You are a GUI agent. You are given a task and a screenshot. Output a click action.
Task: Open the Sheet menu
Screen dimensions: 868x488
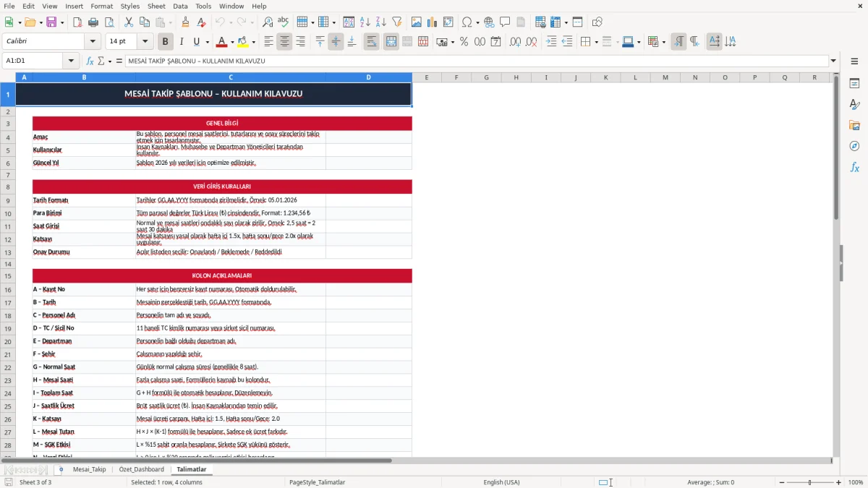(x=156, y=6)
